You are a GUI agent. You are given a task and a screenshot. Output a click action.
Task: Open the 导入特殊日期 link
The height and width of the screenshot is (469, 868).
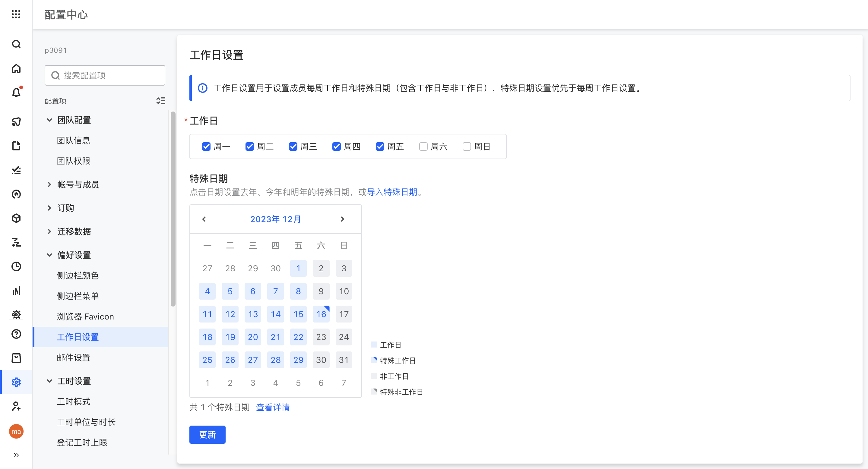(x=392, y=192)
